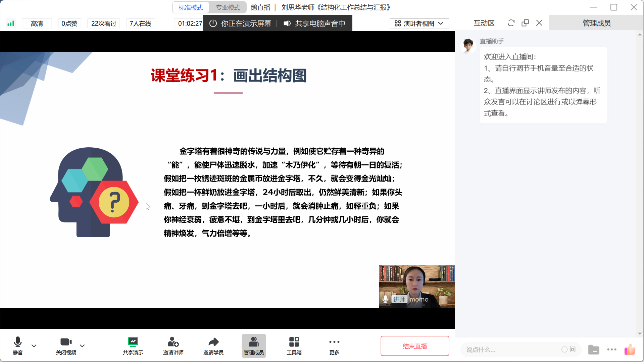Click the 邀请学员 invite students icon

pos(213,346)
